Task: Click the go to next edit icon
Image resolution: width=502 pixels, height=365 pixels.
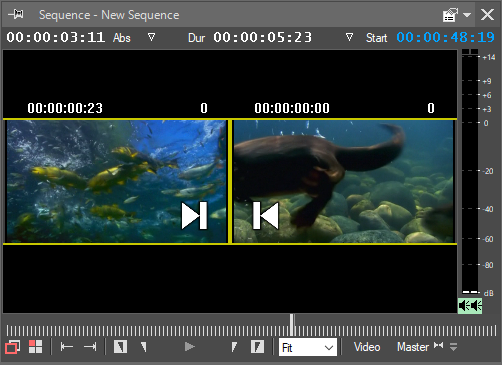Action: point(90,347)
